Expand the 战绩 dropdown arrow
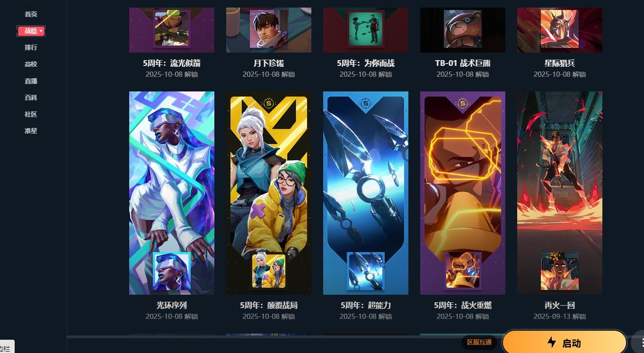The image size is (644, 353). point(41,31)
